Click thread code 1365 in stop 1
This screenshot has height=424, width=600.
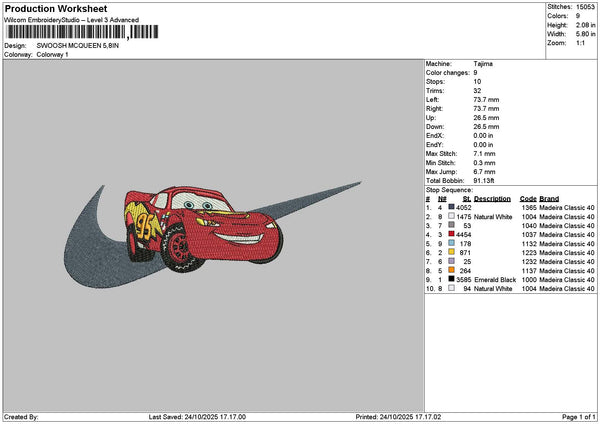529,208
